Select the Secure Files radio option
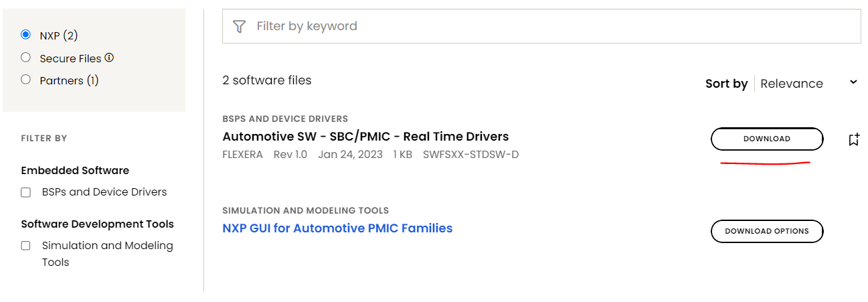The height and width of the screenshot is (302, 868). tap(26, 58)
